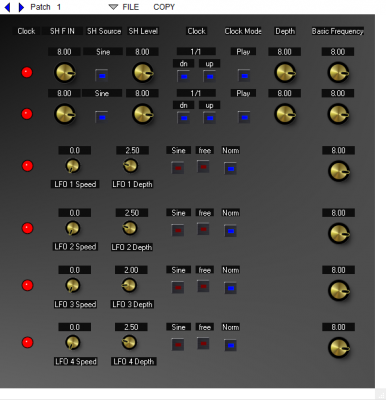
Task: Click the LFO 3 Speed knob
Action: pyautogui.click(x=72, y=285)
